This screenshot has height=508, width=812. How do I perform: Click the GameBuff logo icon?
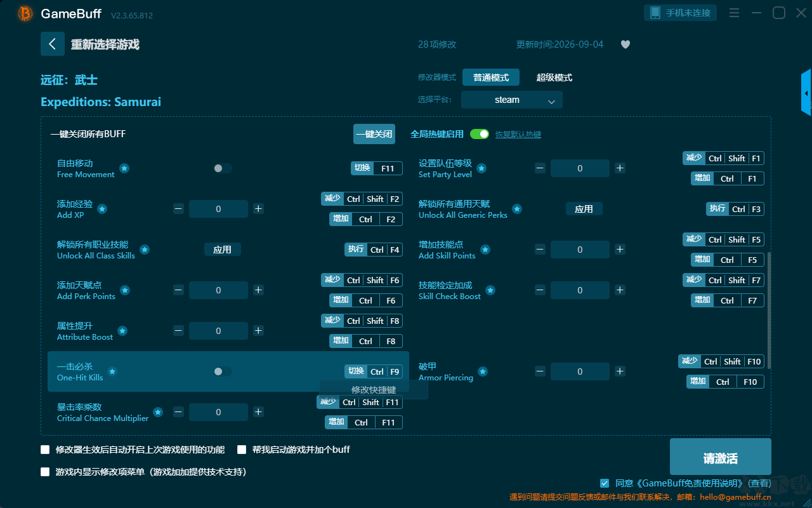coord(25,13)
